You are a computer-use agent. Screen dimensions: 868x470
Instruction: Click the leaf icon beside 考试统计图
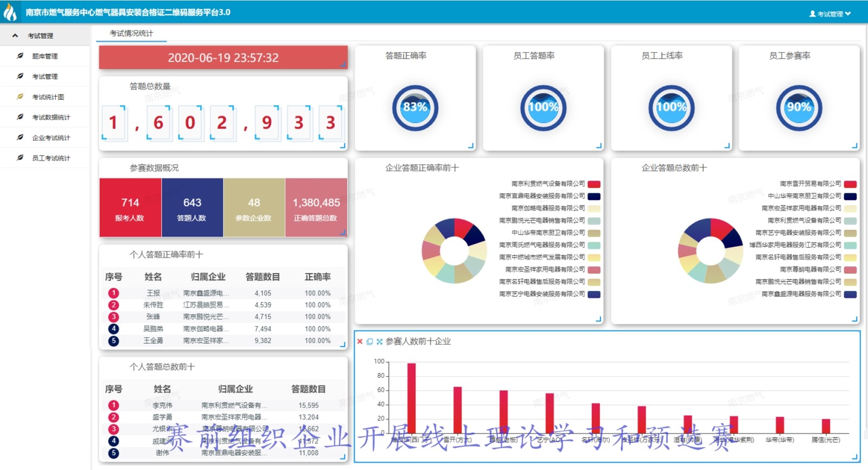point(20,96)
